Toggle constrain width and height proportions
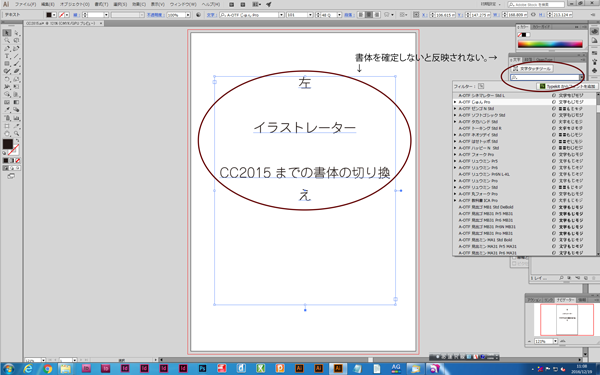Screen dimensions: 600x375 533,15
